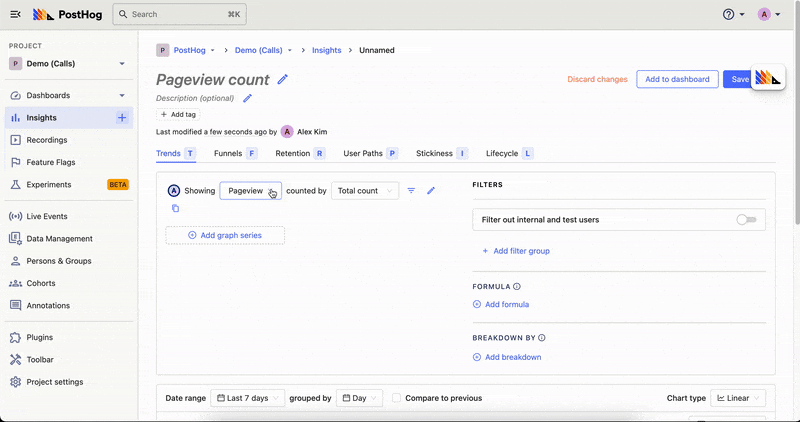Open the Total count dropdown

(365, 190)
